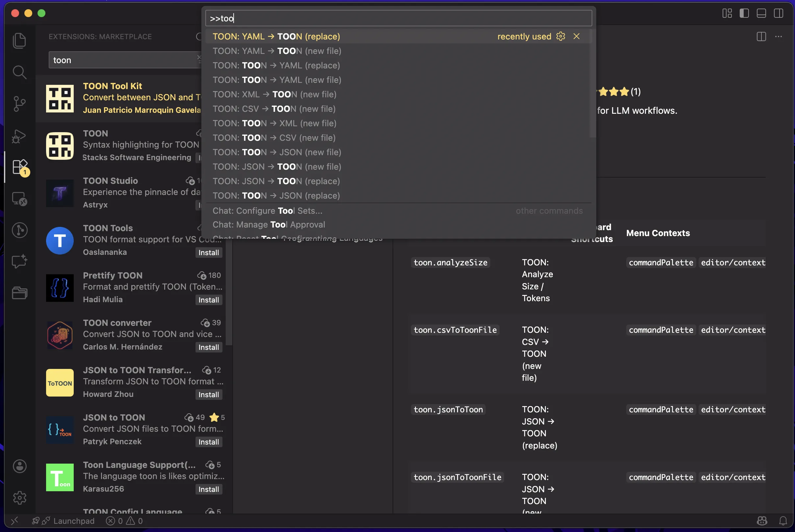Focus the command palette input field
The image size is (795, 532).
point(398,18)
